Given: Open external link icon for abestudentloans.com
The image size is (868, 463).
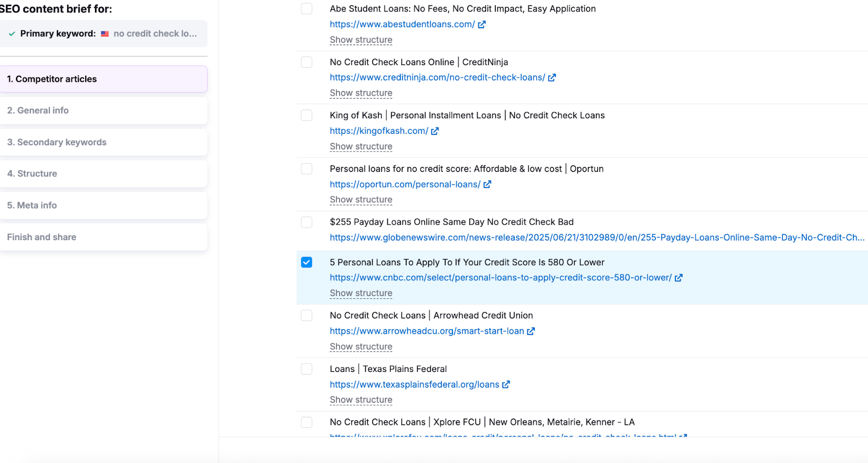Looking at the screenshot, I should [482, 24].
